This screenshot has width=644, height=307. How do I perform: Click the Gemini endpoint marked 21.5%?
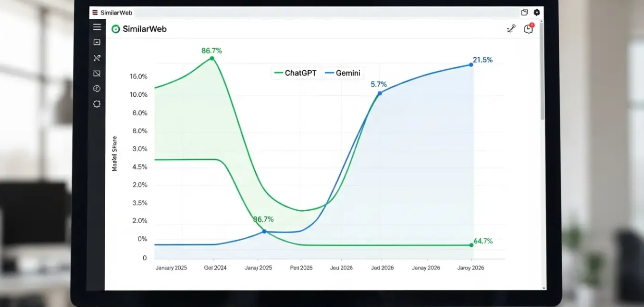[x=471, y=64]
